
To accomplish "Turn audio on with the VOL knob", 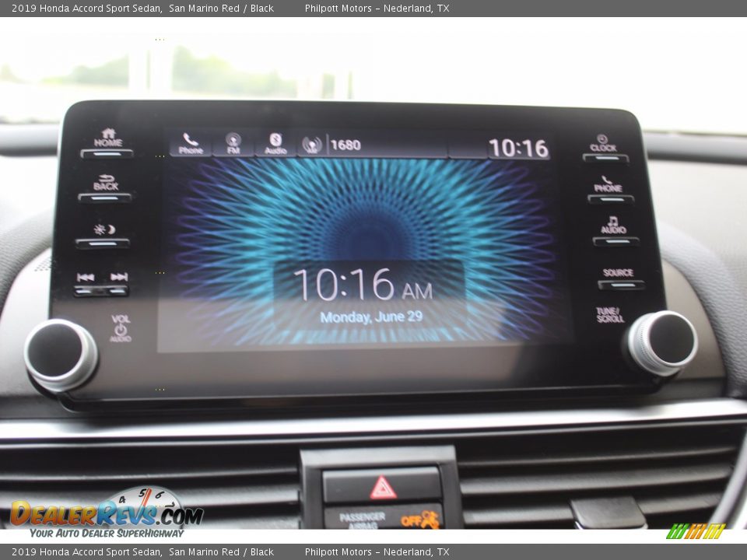I will (61, 355).
